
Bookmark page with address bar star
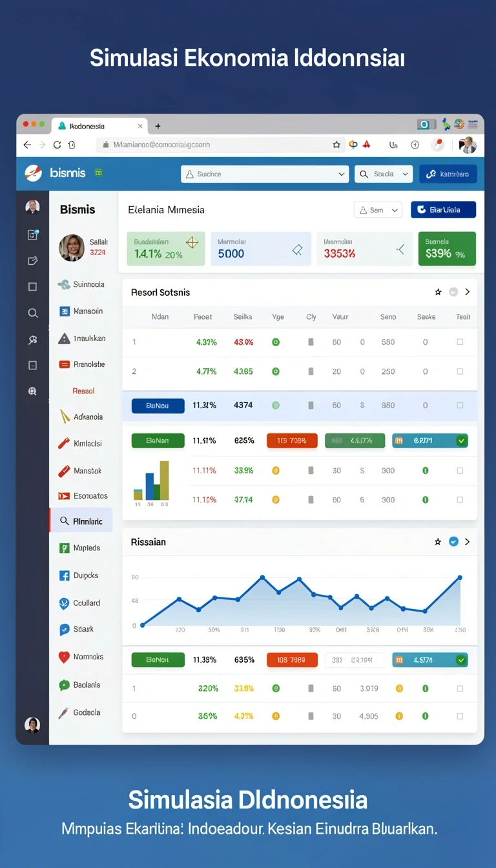[x=336, y=145]
